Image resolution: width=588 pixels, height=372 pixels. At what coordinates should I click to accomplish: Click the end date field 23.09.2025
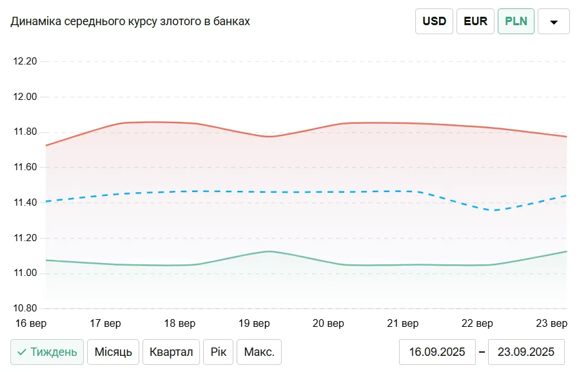526,352
